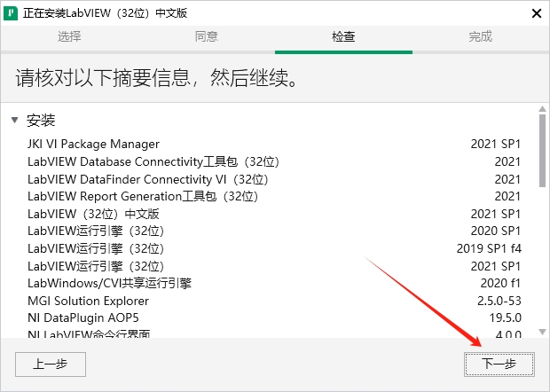The width and height of the screenshot is (550, 392).
Task: Go back with the 上一步 button
Action: coord(51,365)
